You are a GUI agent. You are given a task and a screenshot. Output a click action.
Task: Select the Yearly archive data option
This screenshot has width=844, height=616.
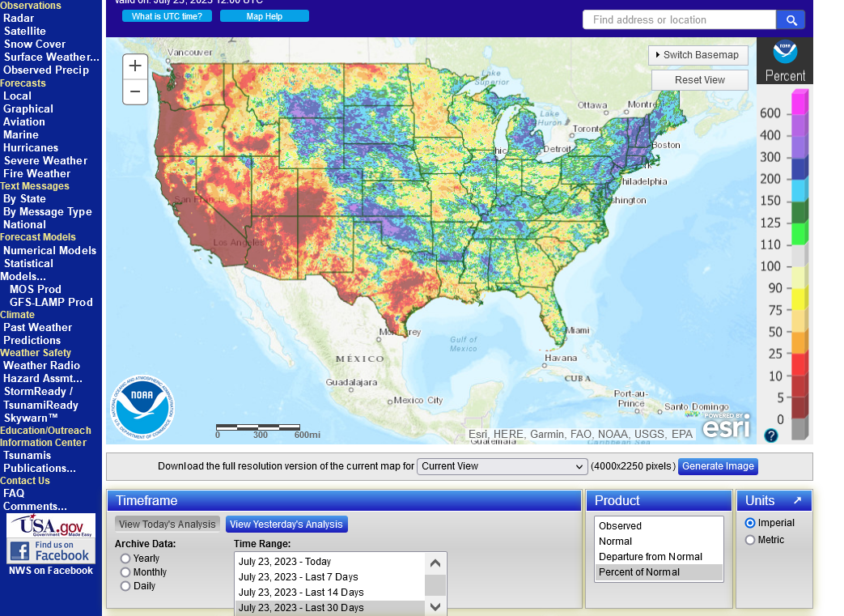[125, 559]
